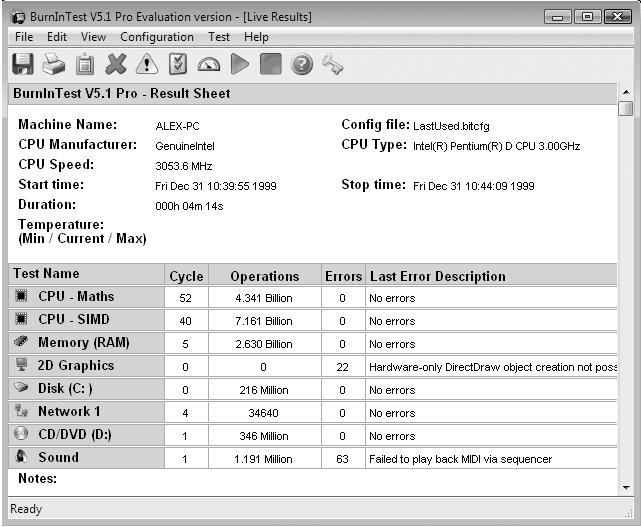Open the Help menu
641x527 pixels.
256,37
